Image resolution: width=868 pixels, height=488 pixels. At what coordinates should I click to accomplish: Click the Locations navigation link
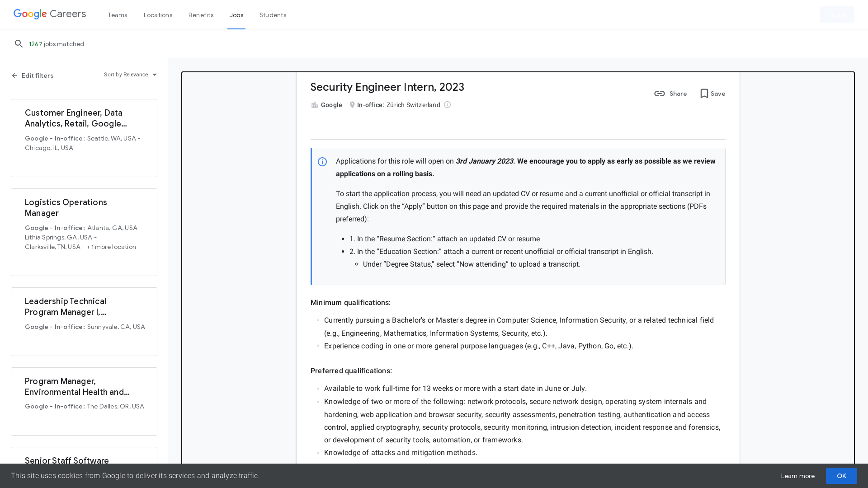coord(157,14)
